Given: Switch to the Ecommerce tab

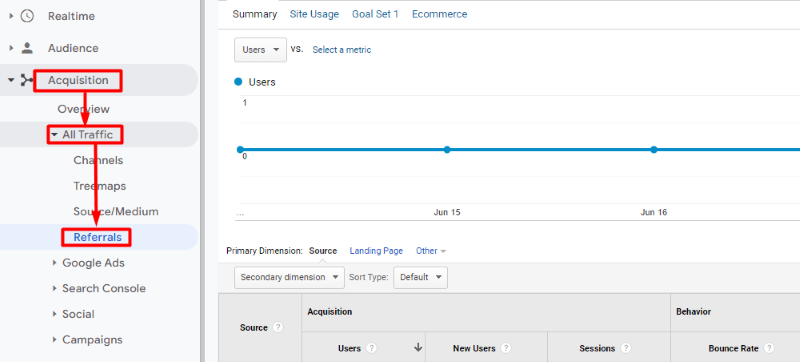Looking at the screenshot, I should point(439,14).
